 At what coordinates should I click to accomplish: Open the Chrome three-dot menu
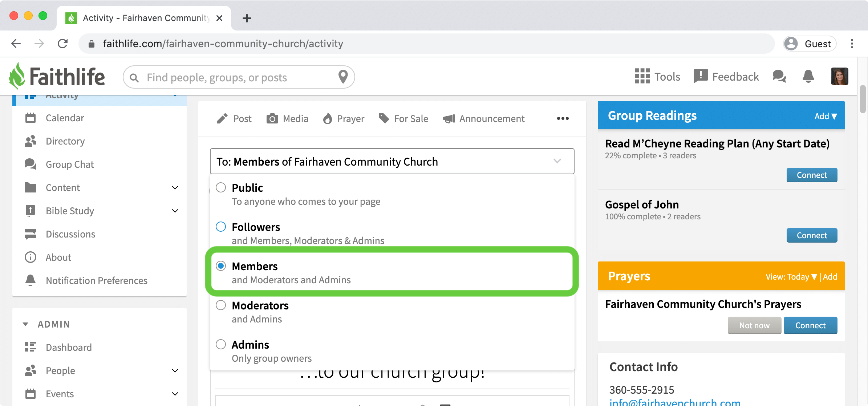click(x=852, y=44)
